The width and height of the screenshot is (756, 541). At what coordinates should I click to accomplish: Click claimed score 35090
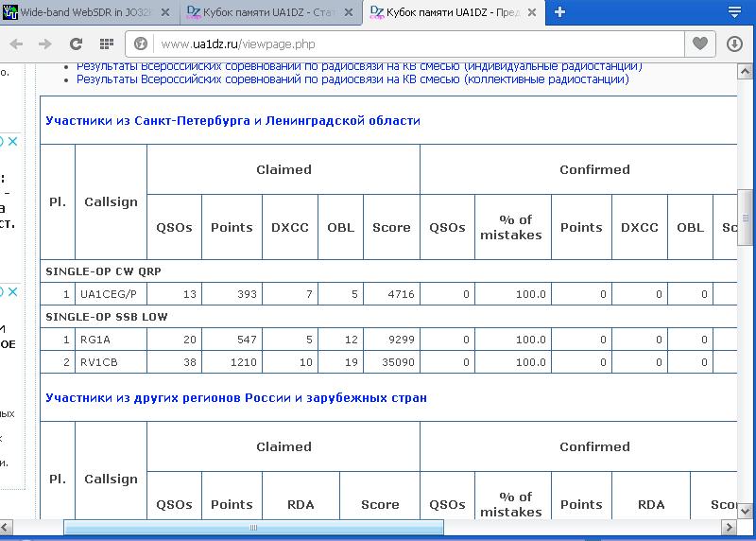click(x=398, y=362)
